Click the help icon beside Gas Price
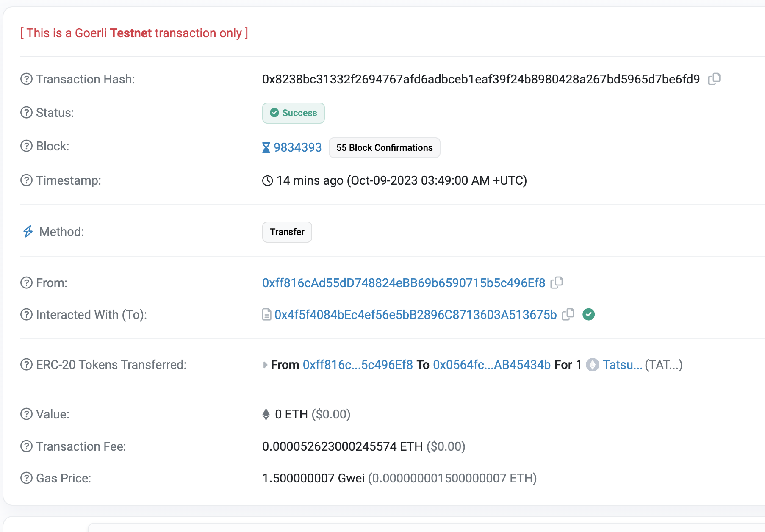This screenshot has width=765, height=532. 26,478
